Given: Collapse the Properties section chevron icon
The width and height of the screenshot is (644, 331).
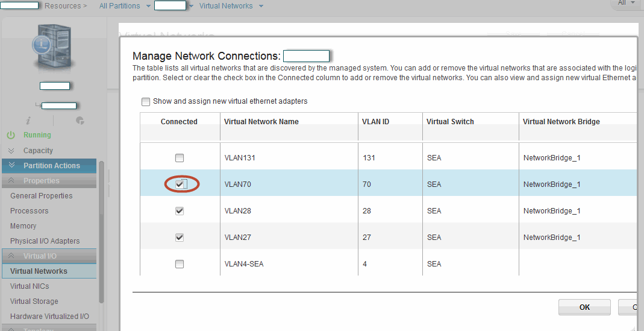Looking at the screenshot, I should [11, 181].
